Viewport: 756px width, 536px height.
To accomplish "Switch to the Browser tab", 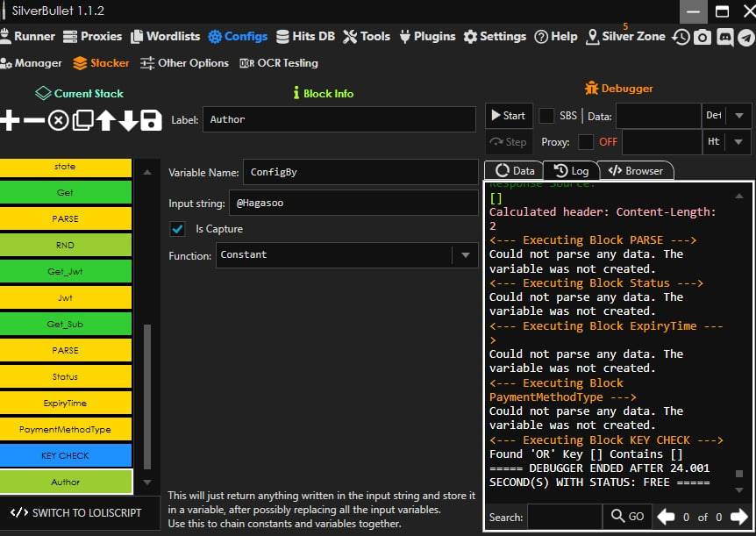I will tap(636, 171).
